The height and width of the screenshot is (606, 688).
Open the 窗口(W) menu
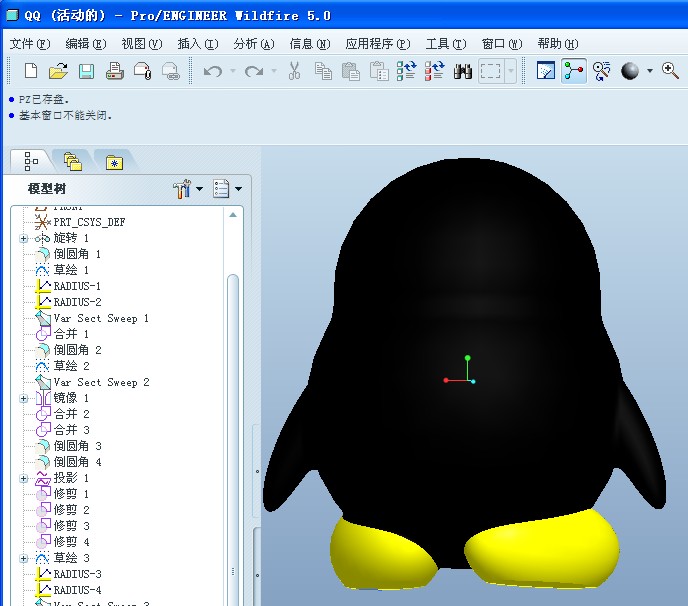[x=502, y=43]
